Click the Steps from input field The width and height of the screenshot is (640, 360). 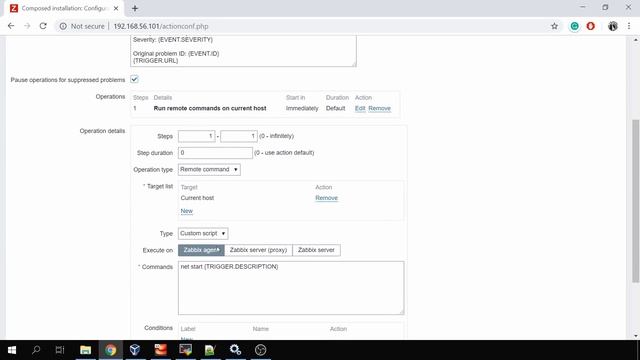[196, 136]
